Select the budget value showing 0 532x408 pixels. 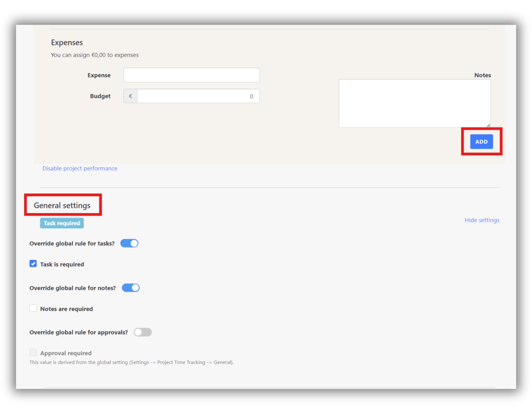(251, 96)
